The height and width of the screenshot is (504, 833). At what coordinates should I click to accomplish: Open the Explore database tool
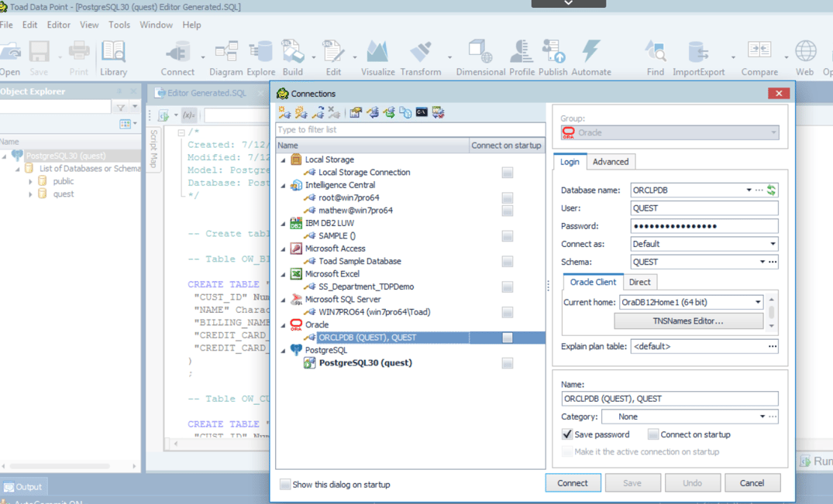[x=261, y=58]
